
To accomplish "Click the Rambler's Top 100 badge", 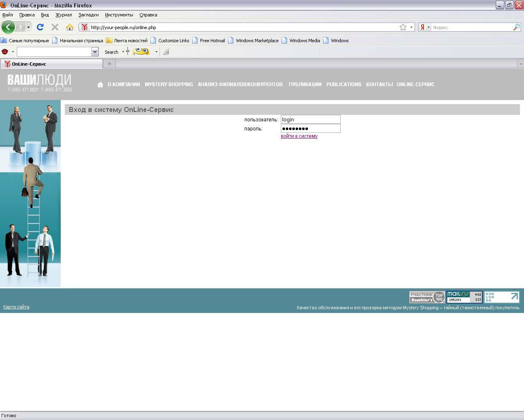I will point(427,297).
